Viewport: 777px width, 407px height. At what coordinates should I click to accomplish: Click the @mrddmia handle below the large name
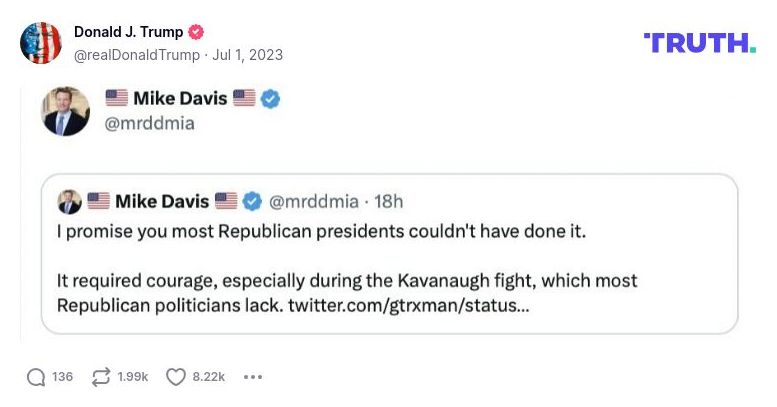(150, 123)
